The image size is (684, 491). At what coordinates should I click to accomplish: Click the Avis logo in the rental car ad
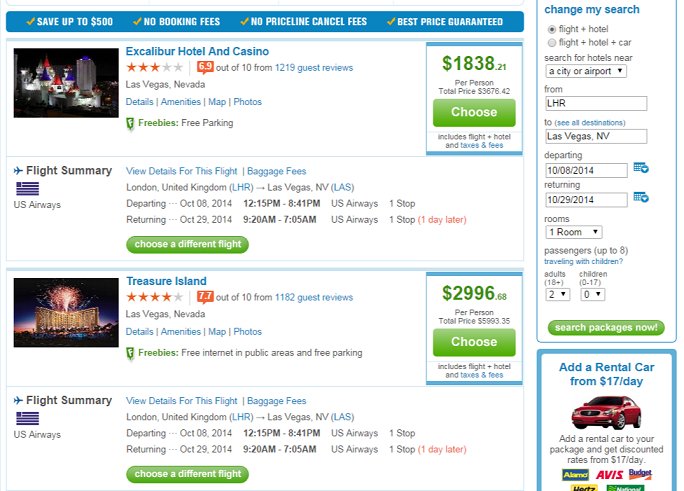pyautogui.click(x=609, y=475)
